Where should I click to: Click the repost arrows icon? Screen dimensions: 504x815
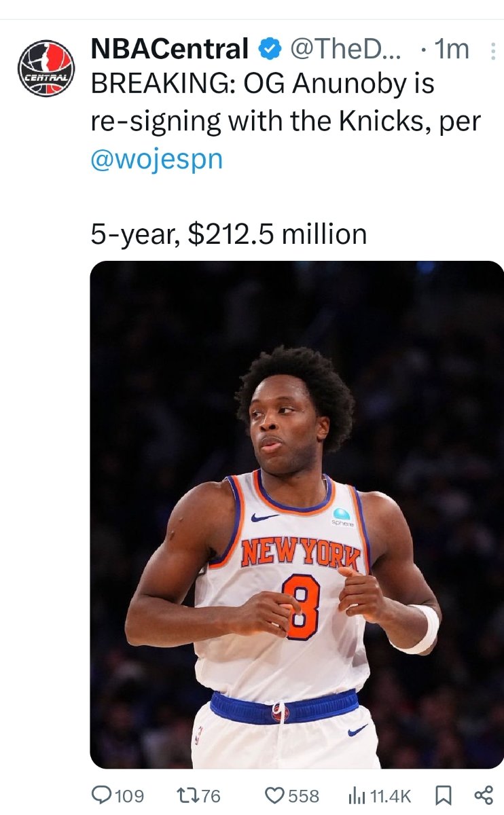coord(188,795)
